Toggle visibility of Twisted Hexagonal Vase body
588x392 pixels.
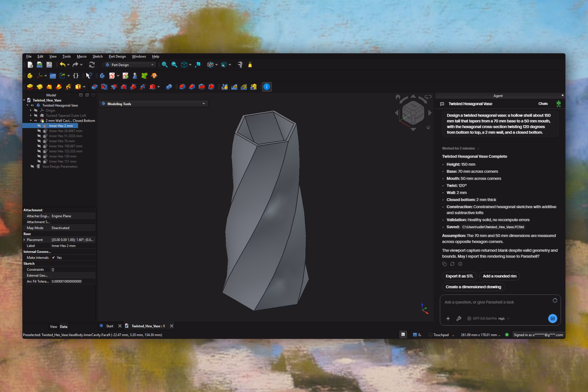pyautogui.click(x=32, y=105)
